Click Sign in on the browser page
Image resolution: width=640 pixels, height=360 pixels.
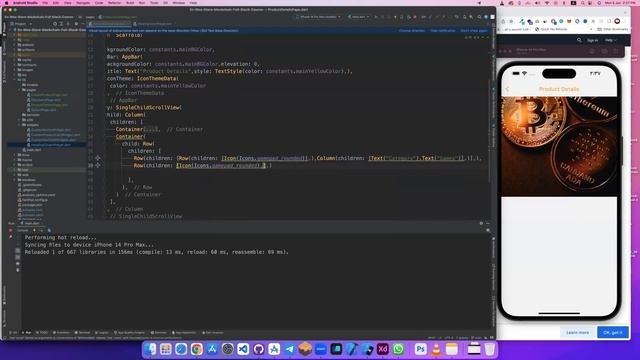[592, 40]
